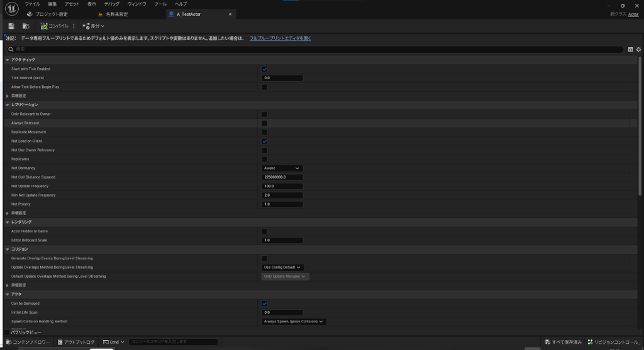Click the property matrix grid icon
644x350 pixels.
(x=631, y=49)
